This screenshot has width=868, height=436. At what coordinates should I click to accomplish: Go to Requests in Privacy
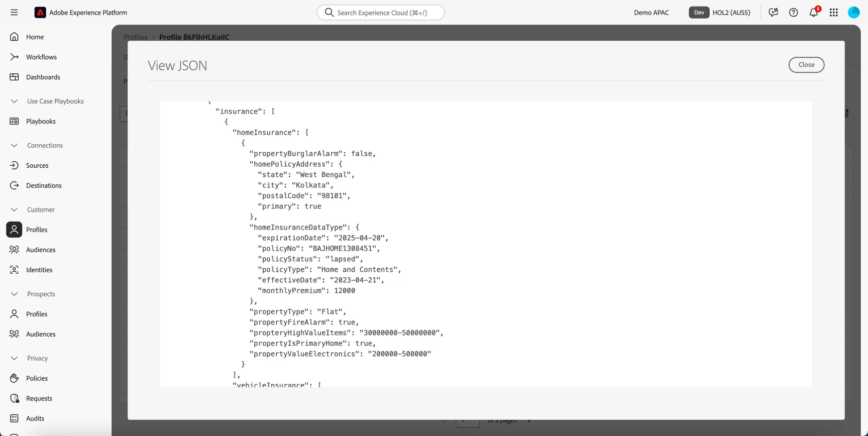[39, 398]
